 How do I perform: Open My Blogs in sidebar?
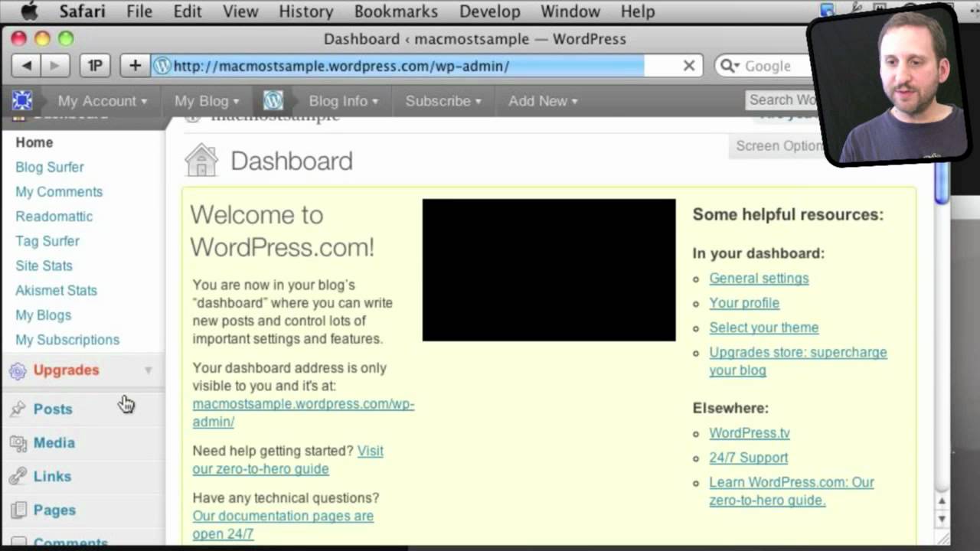point(44,315)
